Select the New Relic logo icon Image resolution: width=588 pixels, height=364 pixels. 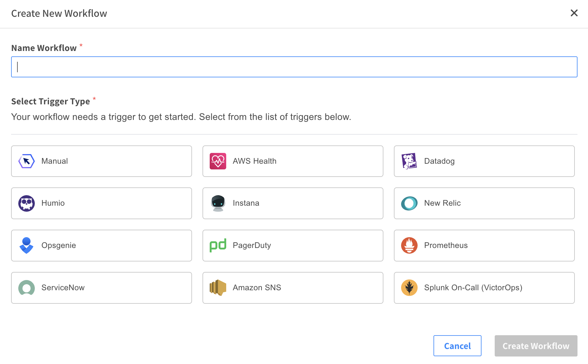(409, 203)
